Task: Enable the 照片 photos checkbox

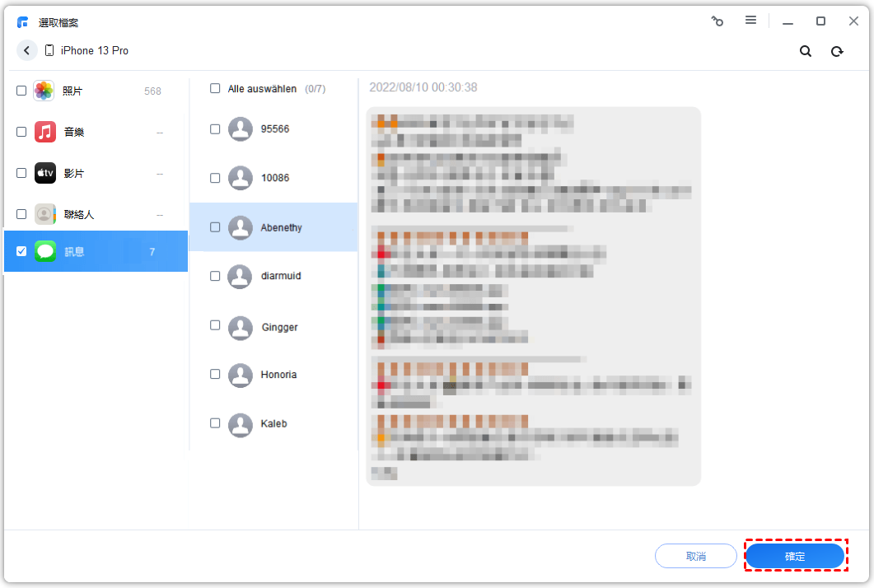Action: coord(21,91)
